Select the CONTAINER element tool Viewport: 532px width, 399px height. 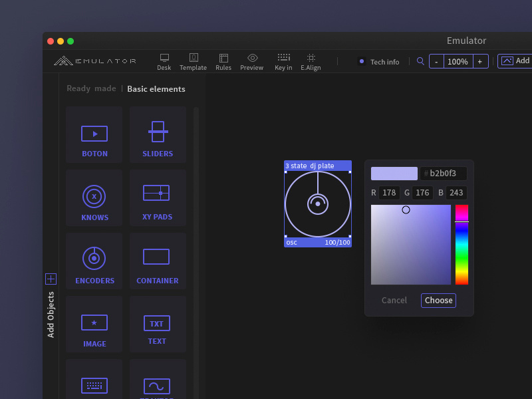click(x=157, y=262)
